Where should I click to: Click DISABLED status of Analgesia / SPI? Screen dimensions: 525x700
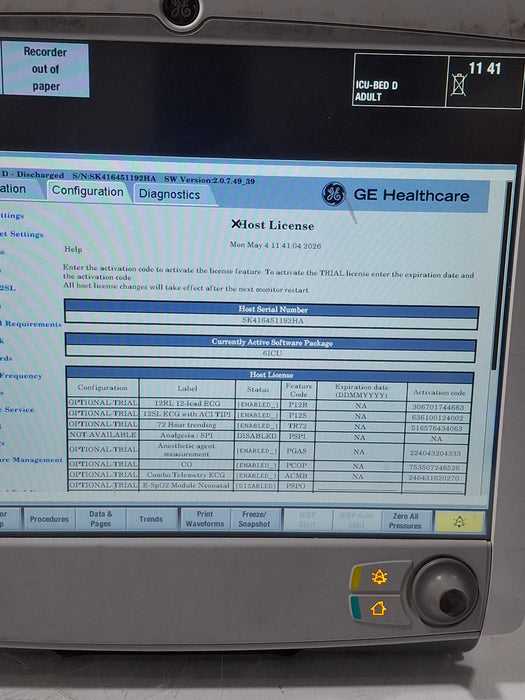(x=257, y=436)
